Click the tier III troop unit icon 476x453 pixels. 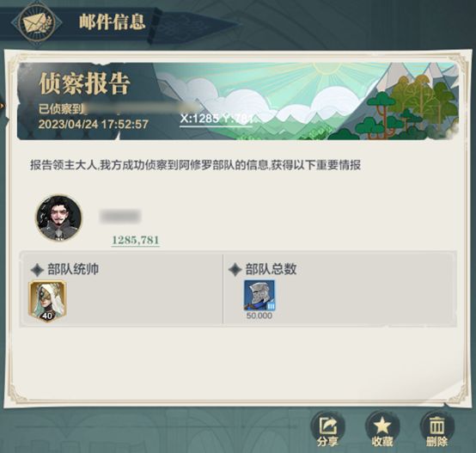[259, 295]
